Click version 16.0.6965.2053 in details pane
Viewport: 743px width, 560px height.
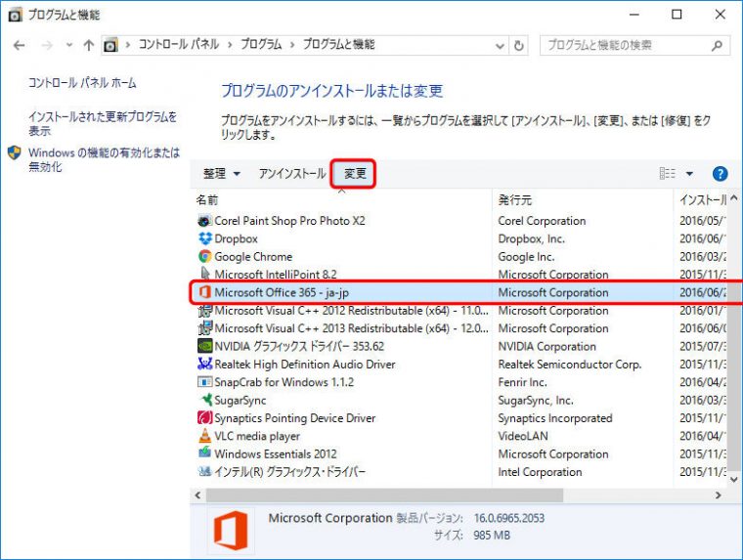509,518
